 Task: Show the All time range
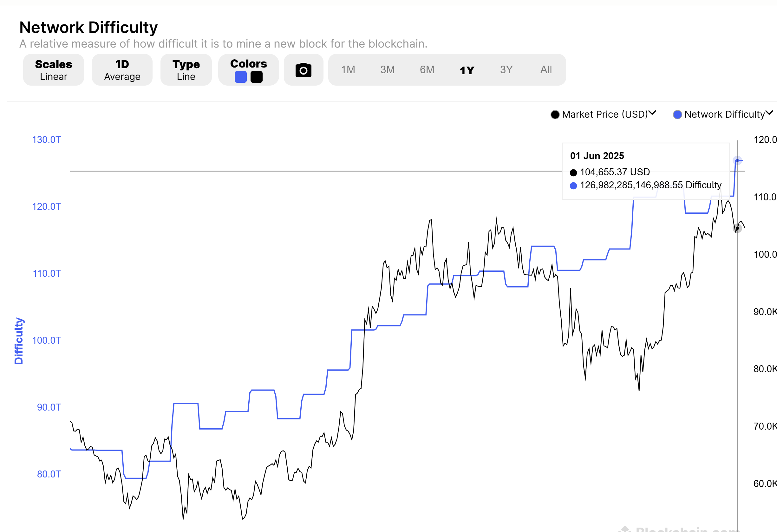[545, 70]
